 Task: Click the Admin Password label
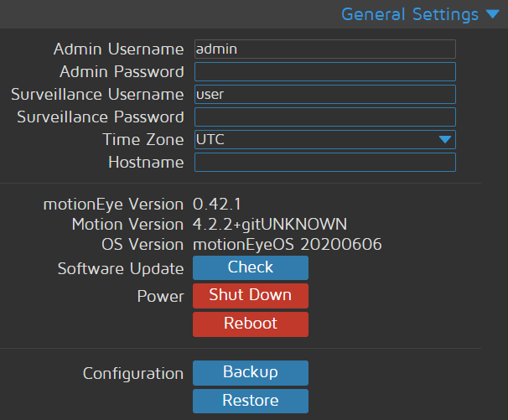[x=122, y=71]
